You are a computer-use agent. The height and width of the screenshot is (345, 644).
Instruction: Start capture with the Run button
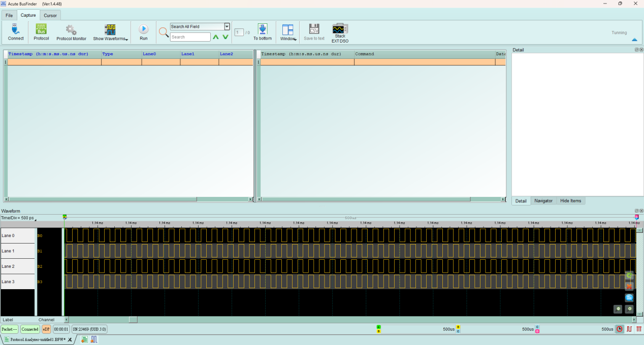point(144,32)
